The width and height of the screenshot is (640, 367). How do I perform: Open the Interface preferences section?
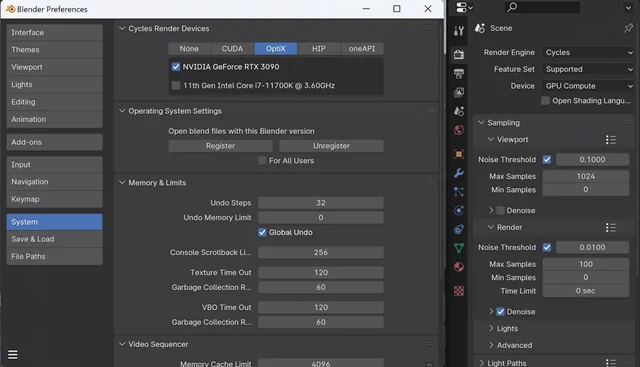coord(54,32)
